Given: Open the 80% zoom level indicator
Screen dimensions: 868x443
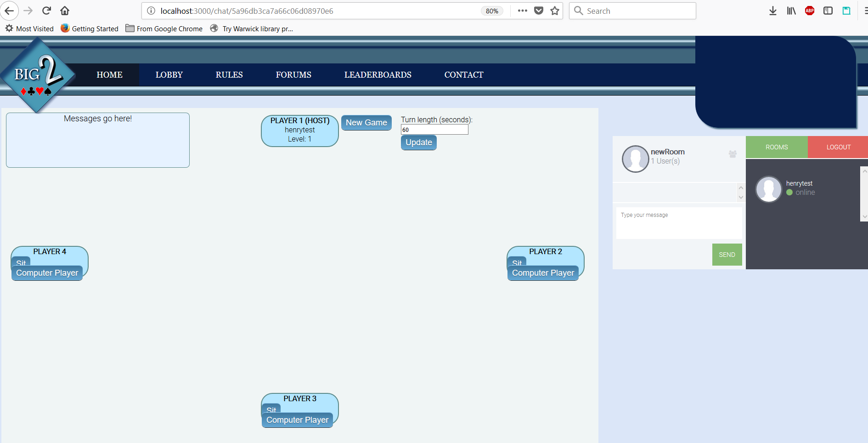Looking at the screenshot, I should pos(492,11).
